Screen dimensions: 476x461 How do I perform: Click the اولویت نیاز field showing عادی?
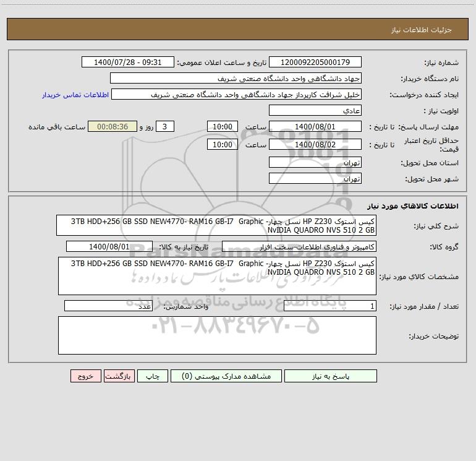pyautogui.click(x=315, y=110)
